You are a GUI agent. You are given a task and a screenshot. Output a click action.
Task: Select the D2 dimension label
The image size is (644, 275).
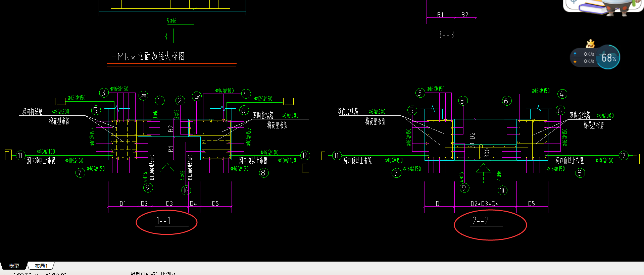pyautogui.click(x=144, y=204)
